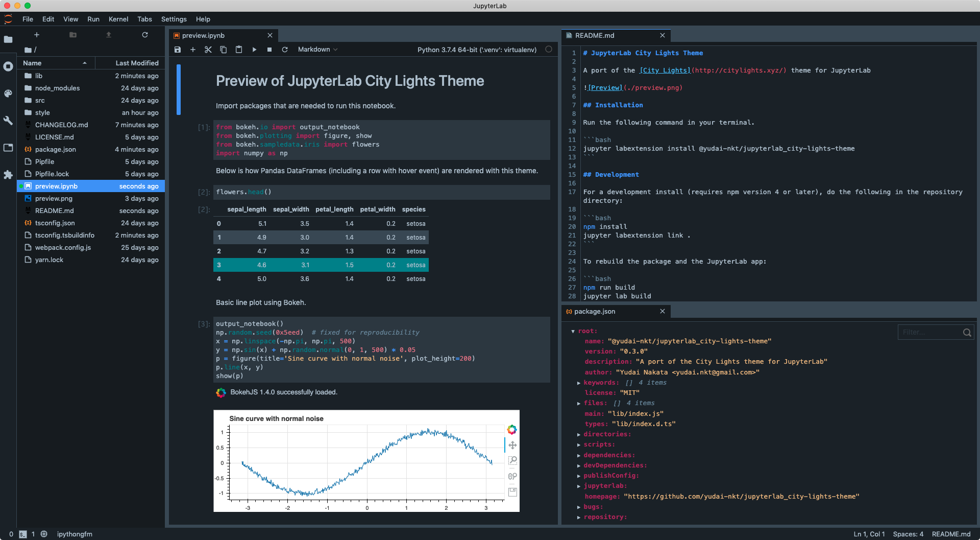
Task: Expand the publishConfig node
Action: pos(579,476)
